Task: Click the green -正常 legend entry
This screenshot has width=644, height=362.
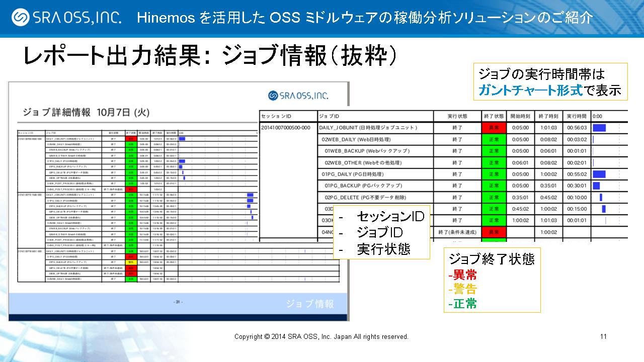Action: click(x=463, y=304)
